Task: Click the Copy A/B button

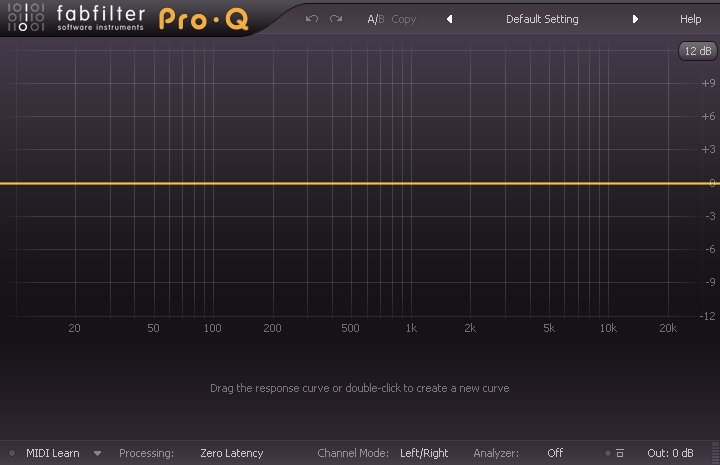Action: pyautogui.click(x=404, y=19)
